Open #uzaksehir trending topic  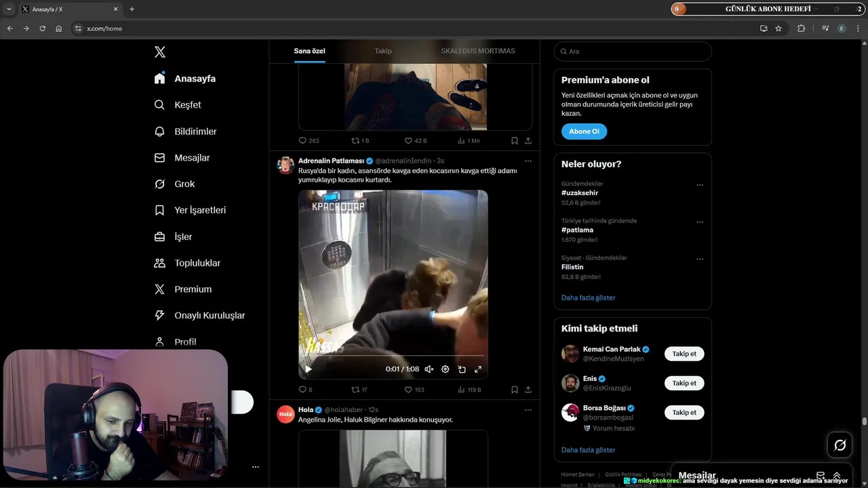coord(580,193)
